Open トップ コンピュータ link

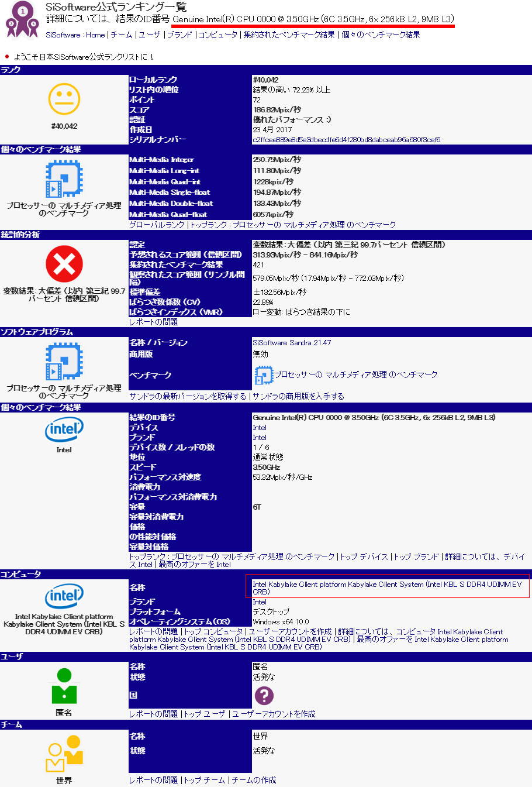coord(213,632)
